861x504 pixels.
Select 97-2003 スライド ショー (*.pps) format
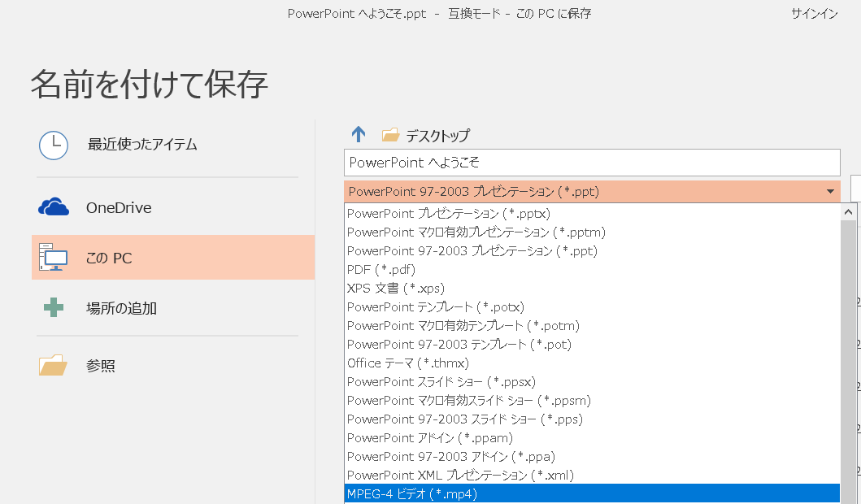pyautogui.click(x=592, y=419)
